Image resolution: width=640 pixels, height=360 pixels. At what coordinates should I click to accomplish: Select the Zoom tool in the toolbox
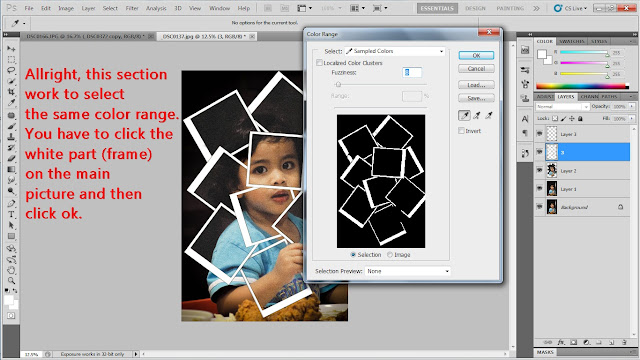(11, 280)
